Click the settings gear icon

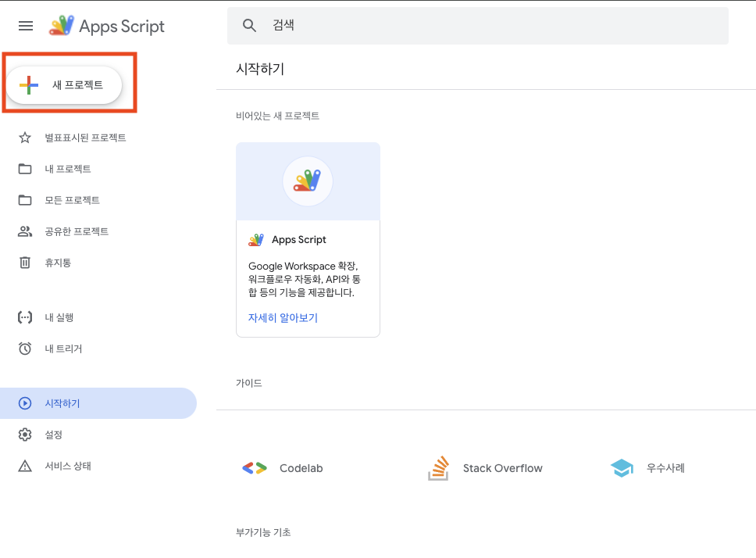click(x=25, y=435)
